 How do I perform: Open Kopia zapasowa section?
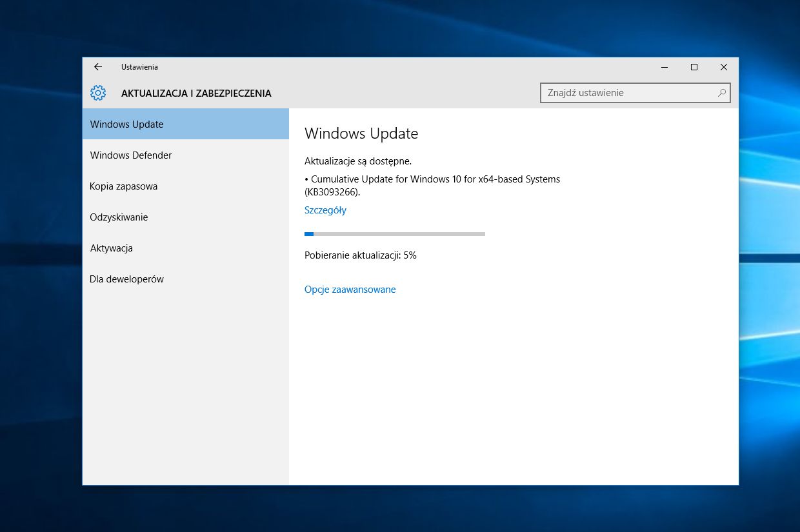point(186,186)
